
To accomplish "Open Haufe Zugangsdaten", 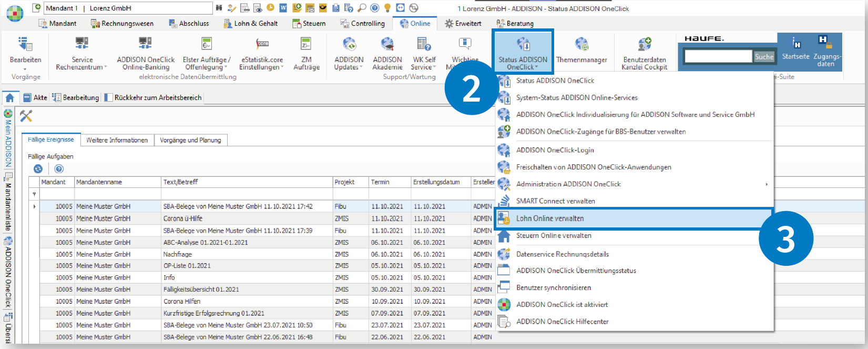I will coord(826,51).
